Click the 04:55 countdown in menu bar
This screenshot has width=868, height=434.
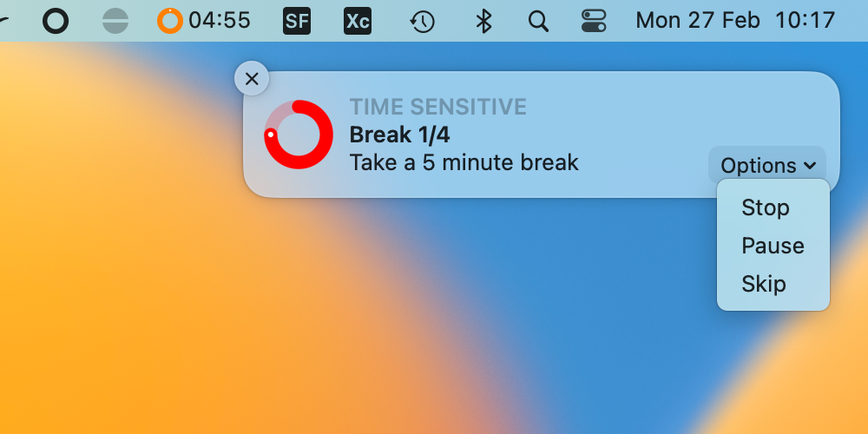pos(220,21)
